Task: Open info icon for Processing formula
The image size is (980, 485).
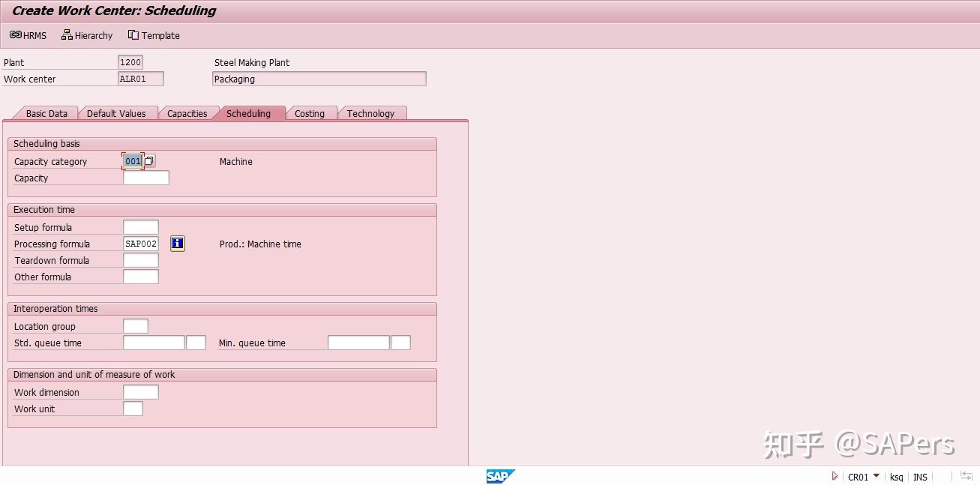Action: pos(178,244)
